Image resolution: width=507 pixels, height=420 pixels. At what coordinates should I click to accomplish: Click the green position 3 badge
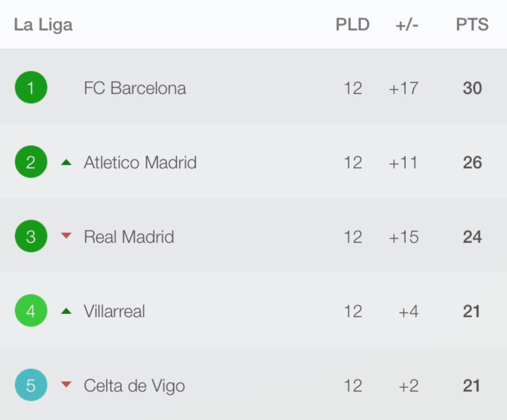(31, 237)
